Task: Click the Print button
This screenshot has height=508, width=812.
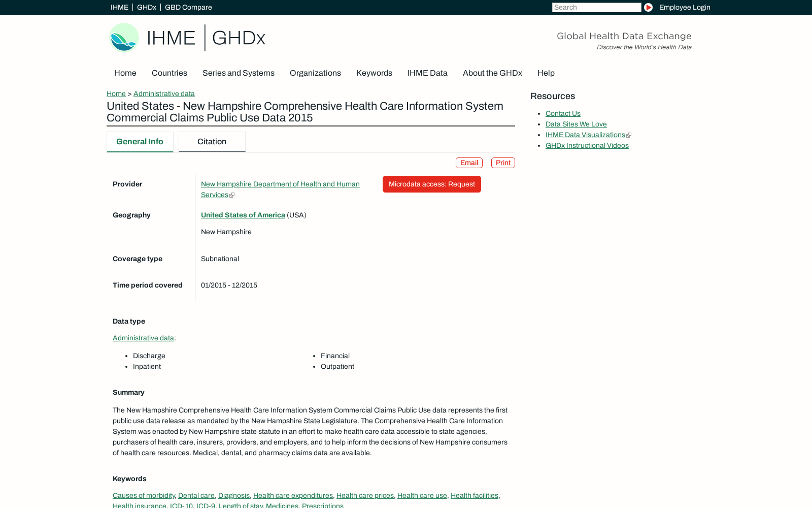Action: coord(503,163)
